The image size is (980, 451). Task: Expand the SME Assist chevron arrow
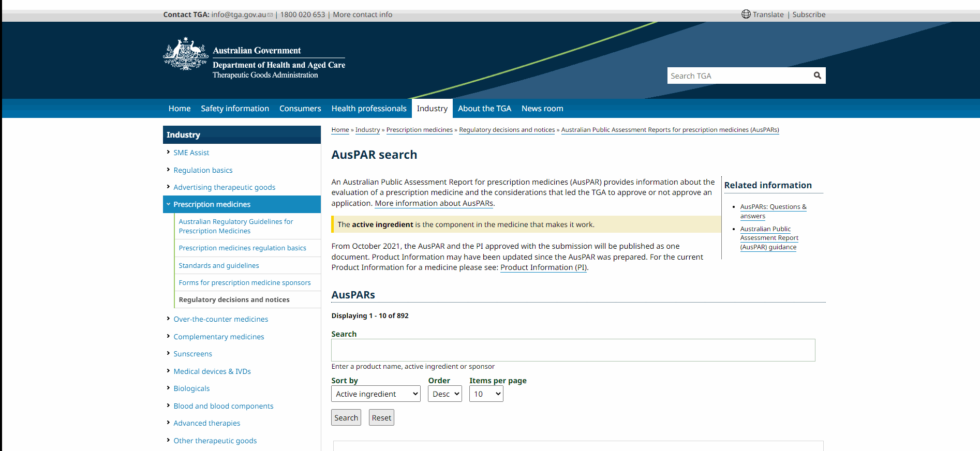coord(168,152)
